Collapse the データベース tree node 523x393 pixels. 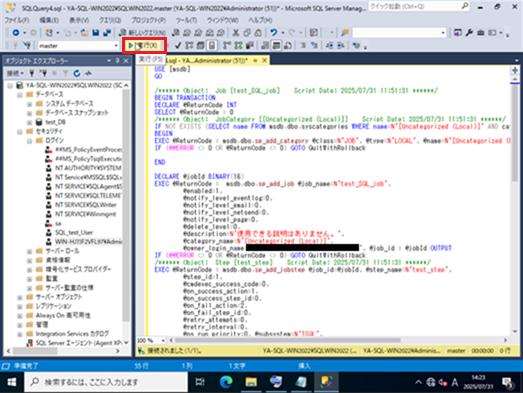(20, 95)
